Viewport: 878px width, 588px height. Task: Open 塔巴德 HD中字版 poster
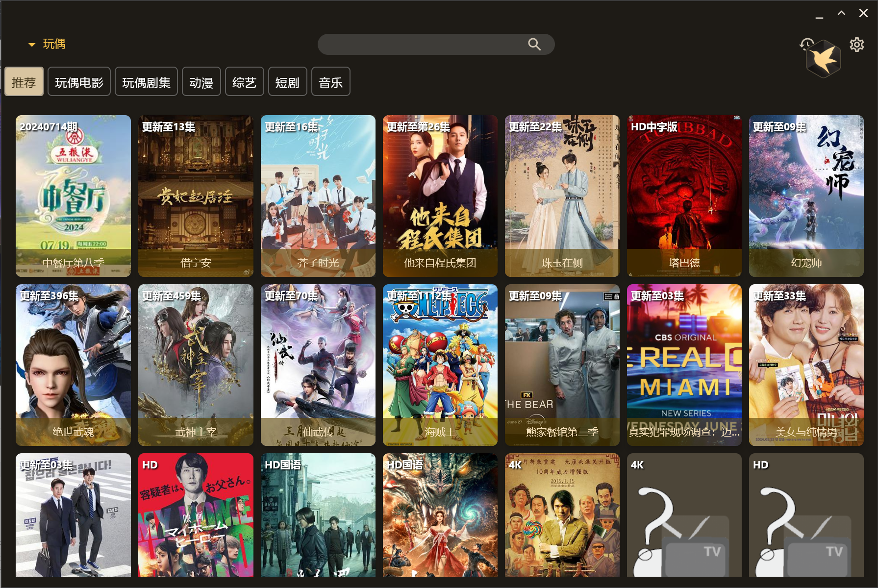pyautogui.click(x=684, y=196)
